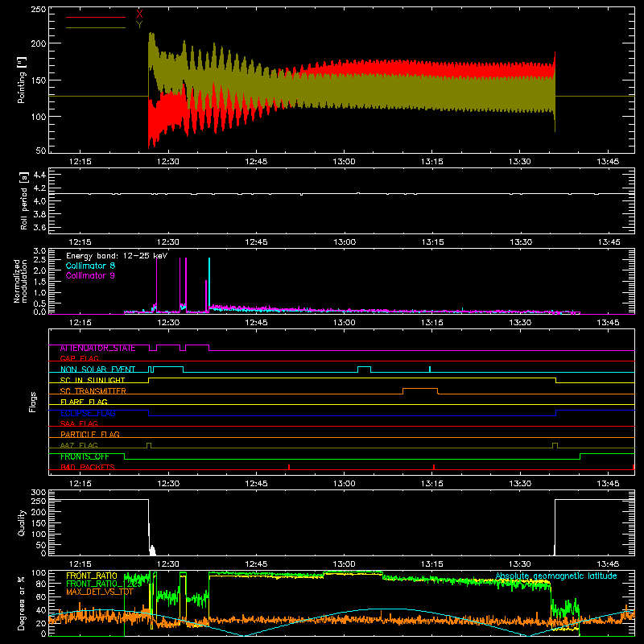
Task: Select the cyan 'Collimator 8' legend entry
Action: click(90, 266)
